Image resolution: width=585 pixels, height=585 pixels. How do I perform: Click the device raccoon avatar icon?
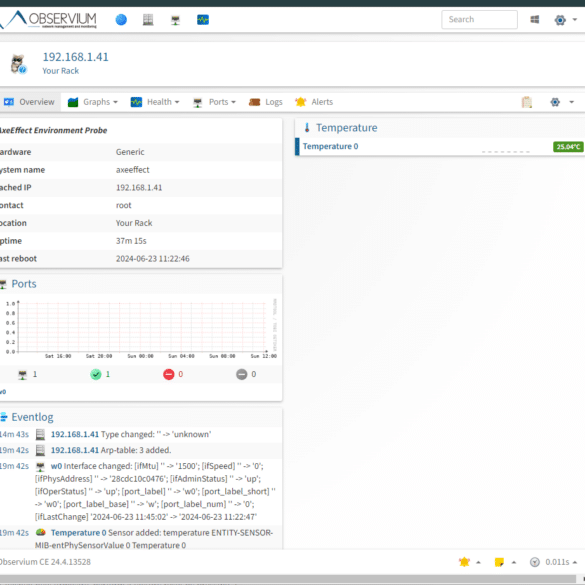pyautogui.click(x=18, y=64)
